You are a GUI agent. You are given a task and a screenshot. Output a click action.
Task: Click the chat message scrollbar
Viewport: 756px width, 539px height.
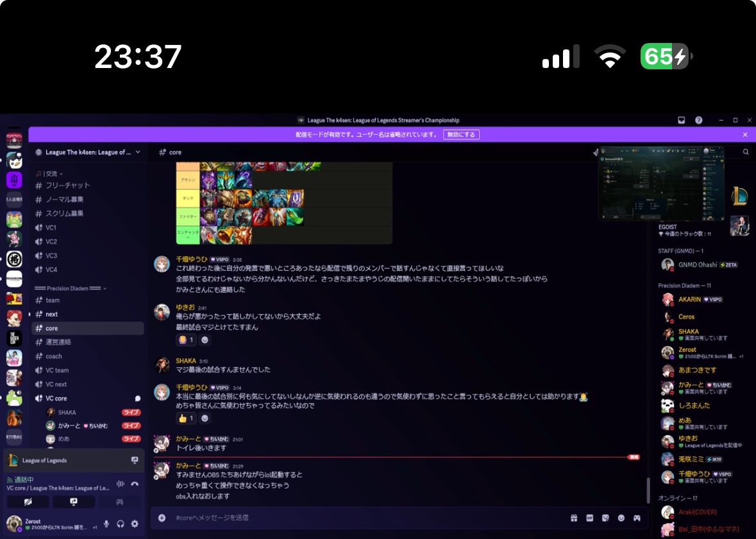click(x=648, y=490)
